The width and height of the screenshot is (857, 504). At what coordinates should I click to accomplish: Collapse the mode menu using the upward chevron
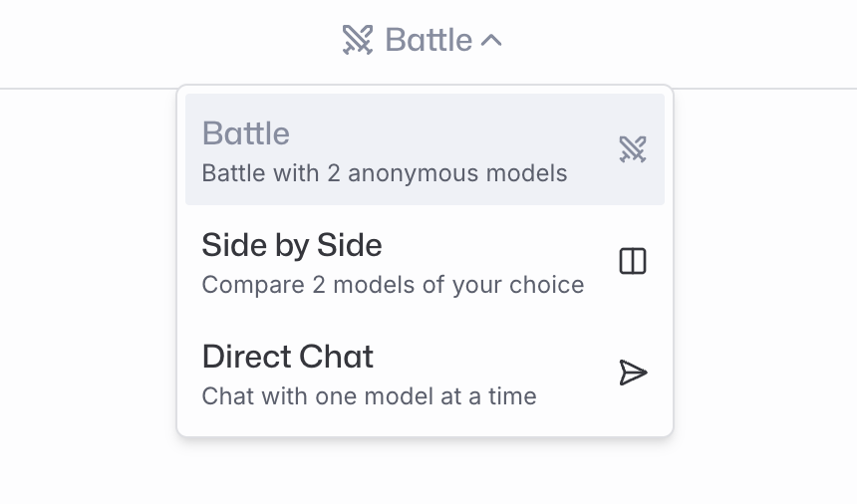click(x=491, y=41)
